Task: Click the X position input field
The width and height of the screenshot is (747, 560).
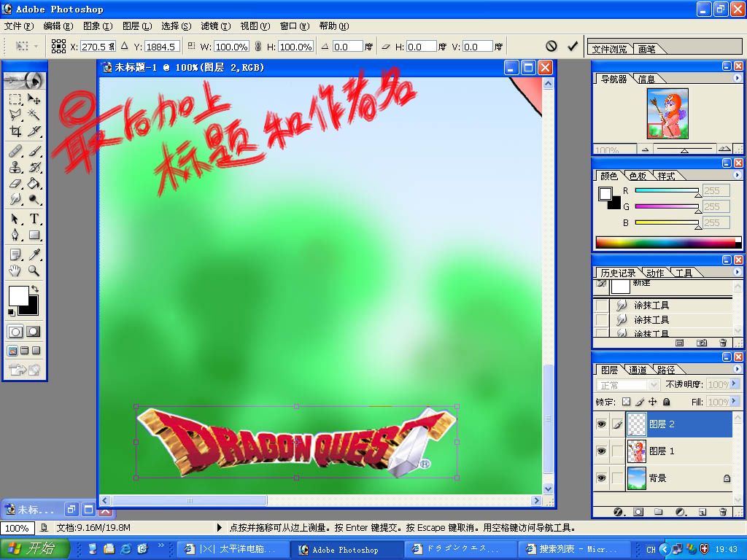Action: [98, 46]
